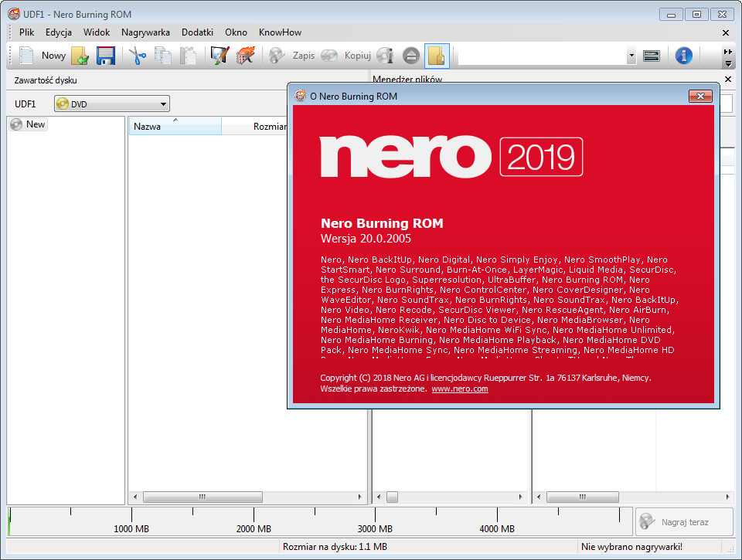Viewport: 742px width, 560px height.
Task: Click the Nero icon in the About dialog title
Action: [300, 96]
